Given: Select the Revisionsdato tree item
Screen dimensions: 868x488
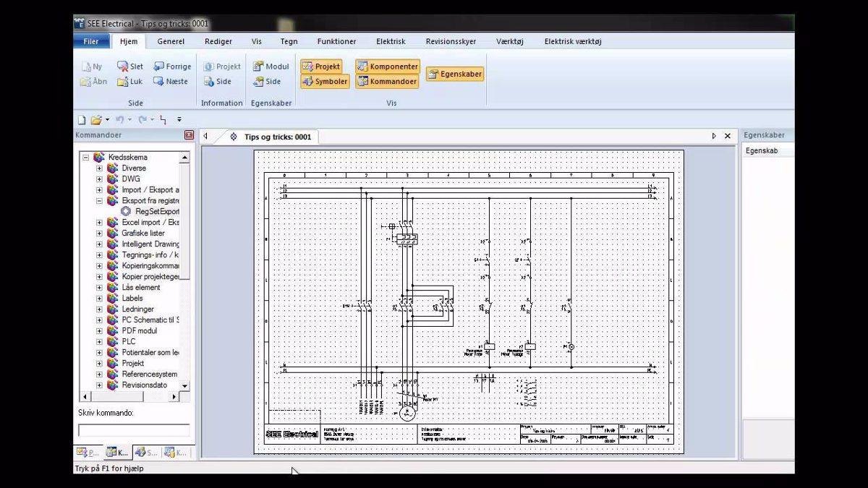Looking at the screenshot, I should tap(144, 385).
